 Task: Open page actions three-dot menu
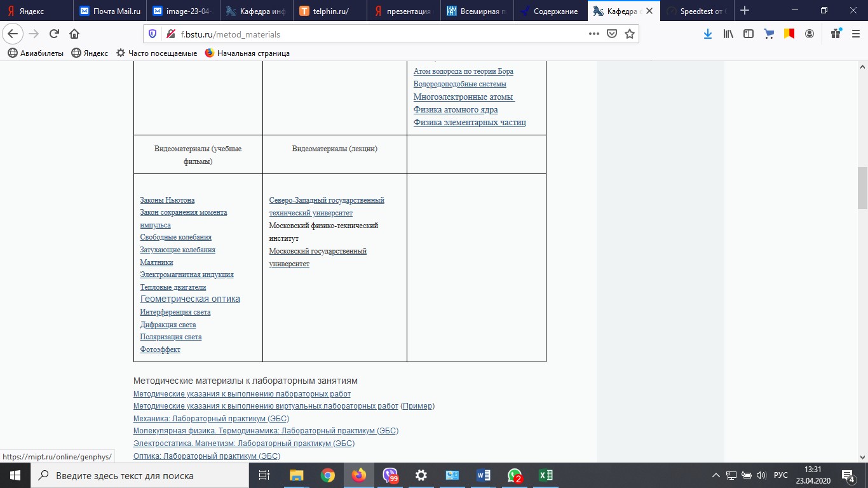[594, 34]
